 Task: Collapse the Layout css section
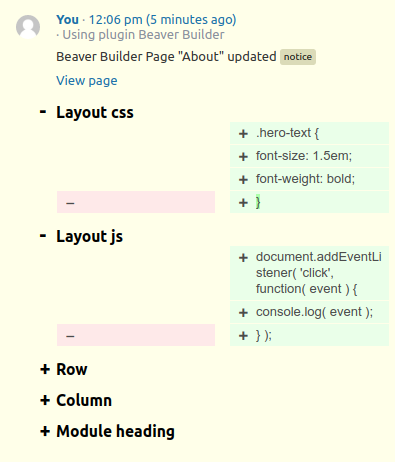(x=43, y=112)
